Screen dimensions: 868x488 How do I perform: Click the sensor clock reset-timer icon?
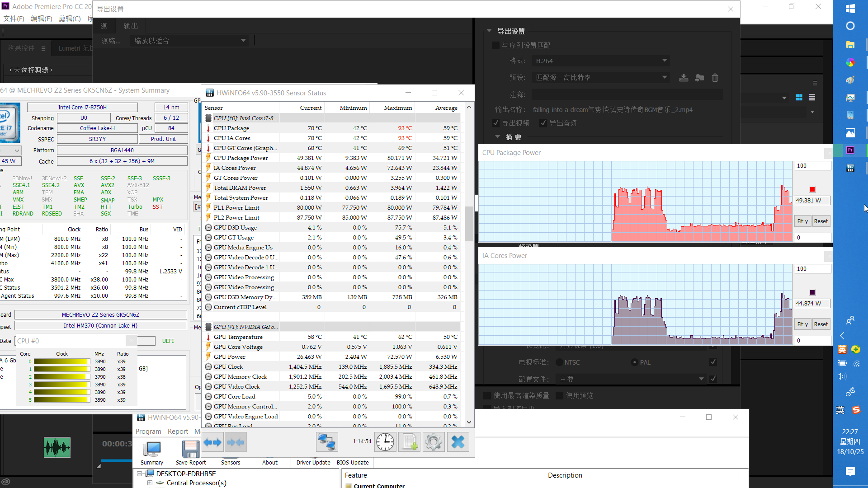coord(385,442)
